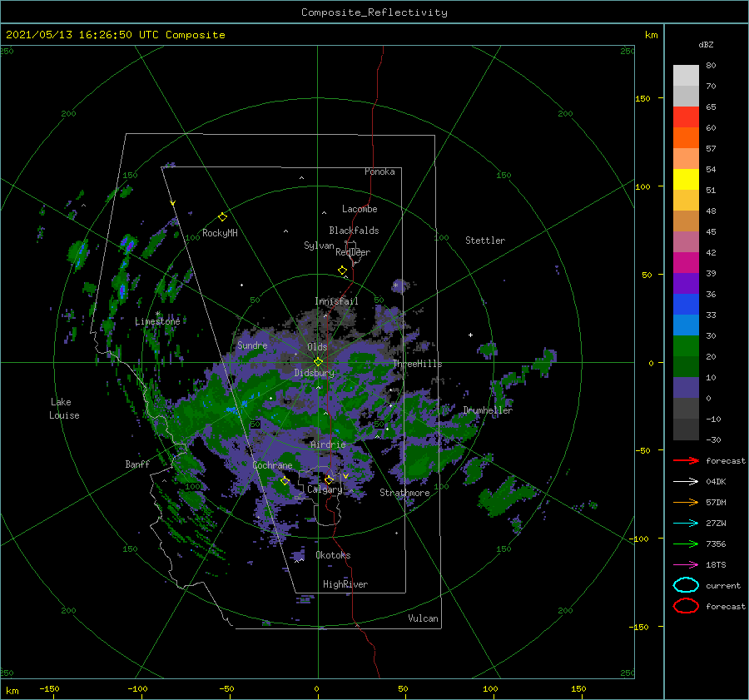Click the Okotoks label
This screenshot has width=749, height=700.
[x=333, y=555]
